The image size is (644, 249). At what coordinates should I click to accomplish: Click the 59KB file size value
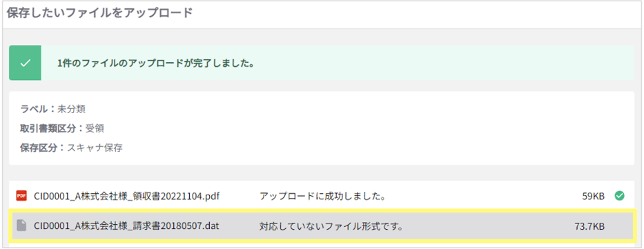(593, 196)
